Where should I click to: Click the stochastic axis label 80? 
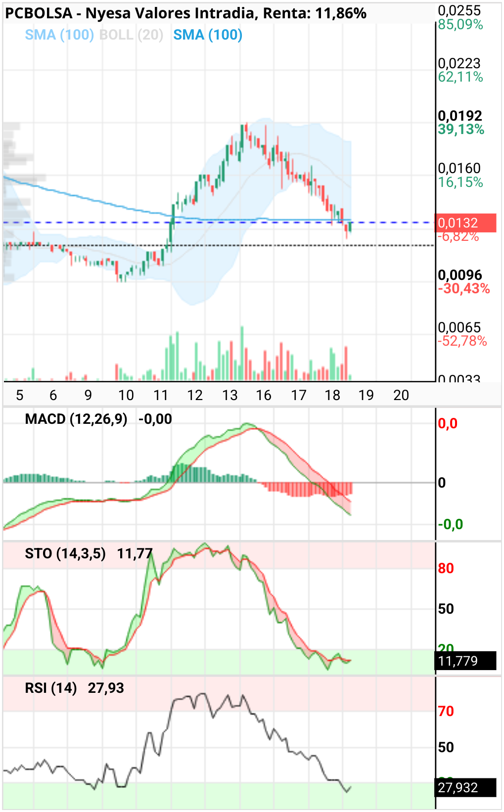(x=446, y=569)
